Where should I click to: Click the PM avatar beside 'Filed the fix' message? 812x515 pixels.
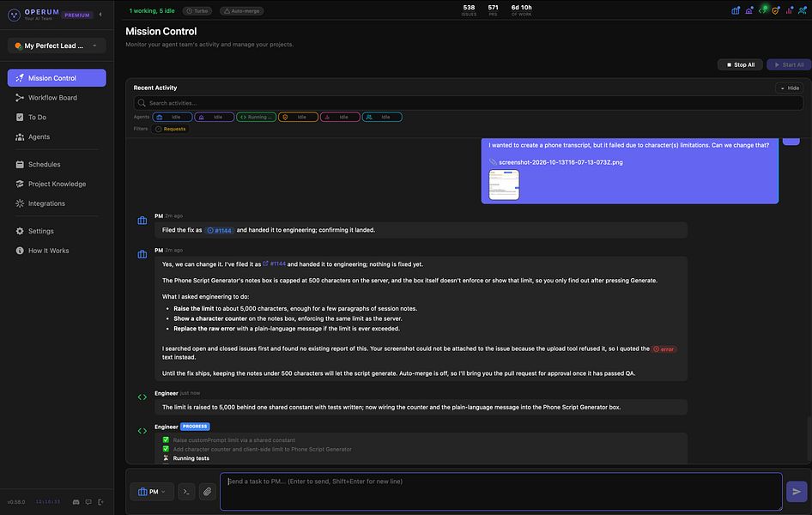pyautogui.click(x=142, y=221)
